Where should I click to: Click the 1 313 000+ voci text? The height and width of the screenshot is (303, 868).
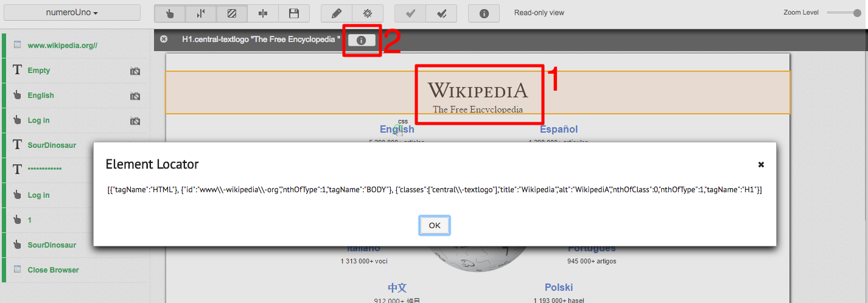(364, 261)
